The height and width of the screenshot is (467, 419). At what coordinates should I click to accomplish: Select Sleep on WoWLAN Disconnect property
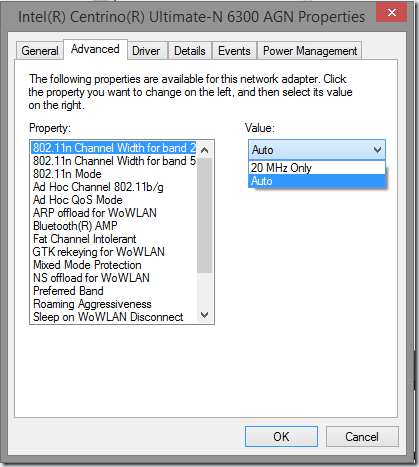(x=114, y=317)
